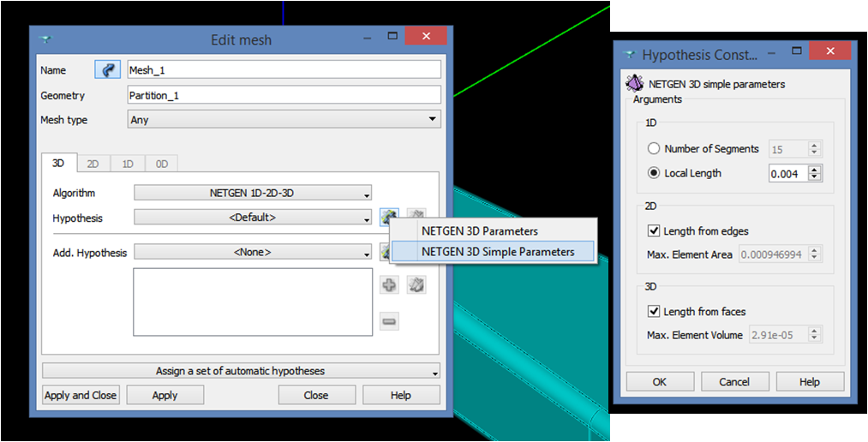Click the geometry selection arrow button beside Name
Image resolution: width=868 pixels, height=442 pixels.
[108, 70]
